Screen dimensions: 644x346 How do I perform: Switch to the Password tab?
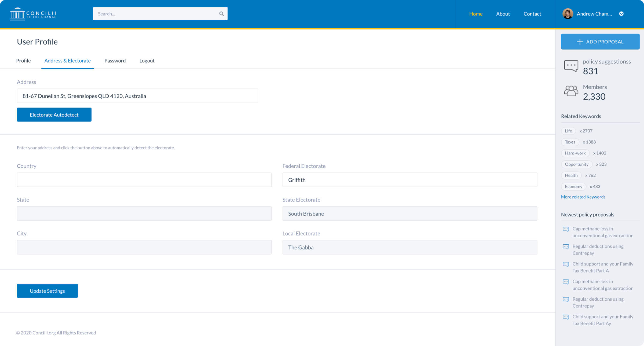(x=115, y=61)
